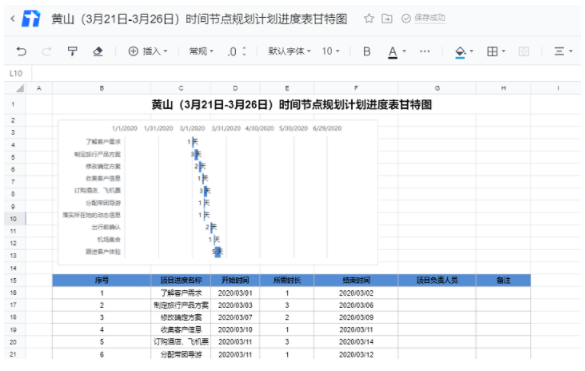Click the L10 cell name box
The height and width of the screenshot is (371, 585).
[16, 74]
